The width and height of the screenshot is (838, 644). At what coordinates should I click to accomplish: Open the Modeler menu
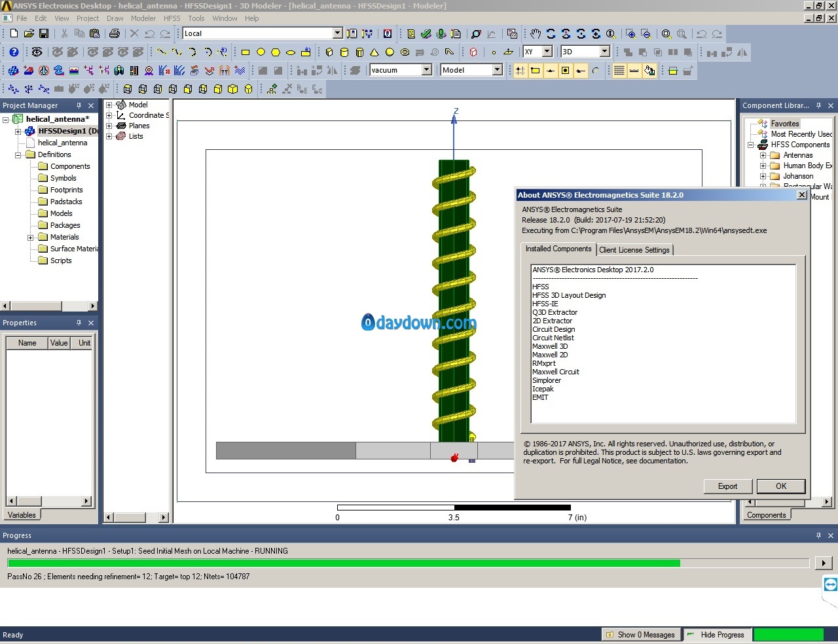tap(143, 18)
